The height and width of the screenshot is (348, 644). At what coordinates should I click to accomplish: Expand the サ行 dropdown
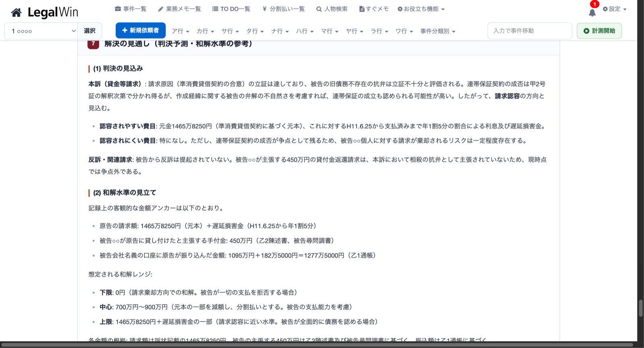230,31
